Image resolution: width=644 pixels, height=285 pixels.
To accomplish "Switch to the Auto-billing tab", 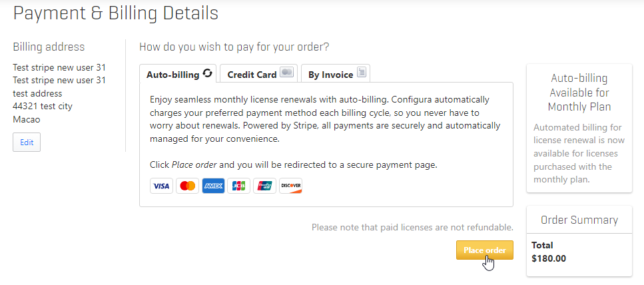I will (178, 73).
